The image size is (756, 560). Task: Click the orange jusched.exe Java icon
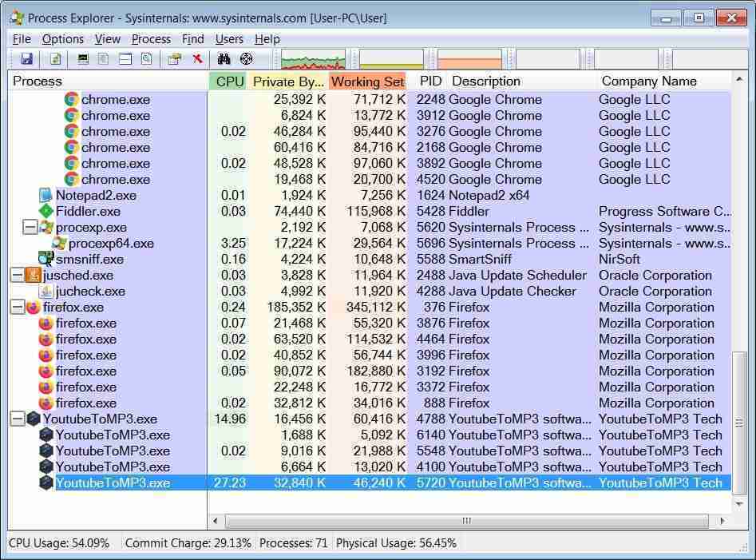point(33,275)
